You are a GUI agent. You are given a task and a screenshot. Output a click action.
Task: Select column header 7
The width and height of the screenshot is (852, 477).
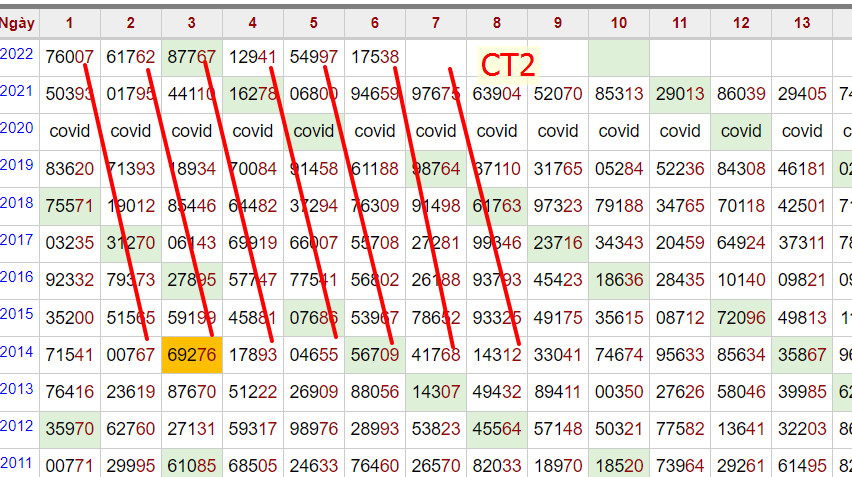pos(436,22)
